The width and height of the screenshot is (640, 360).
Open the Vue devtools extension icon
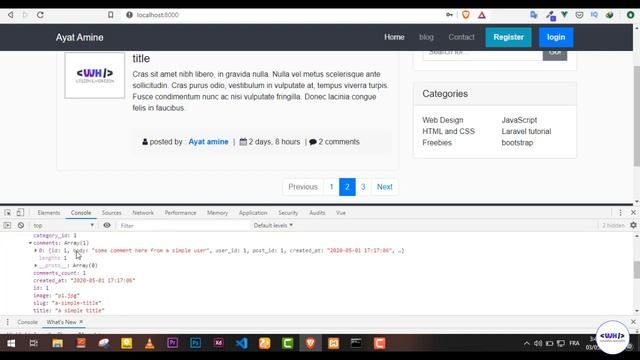564,15
